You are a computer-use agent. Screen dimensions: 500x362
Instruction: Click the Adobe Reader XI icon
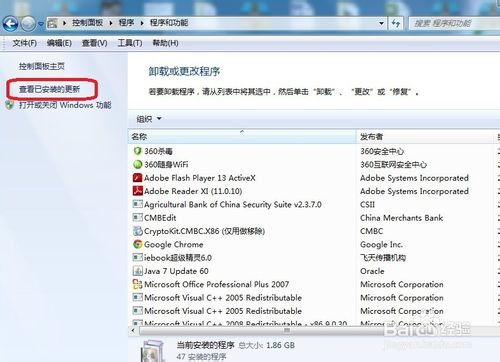point(137,191)
